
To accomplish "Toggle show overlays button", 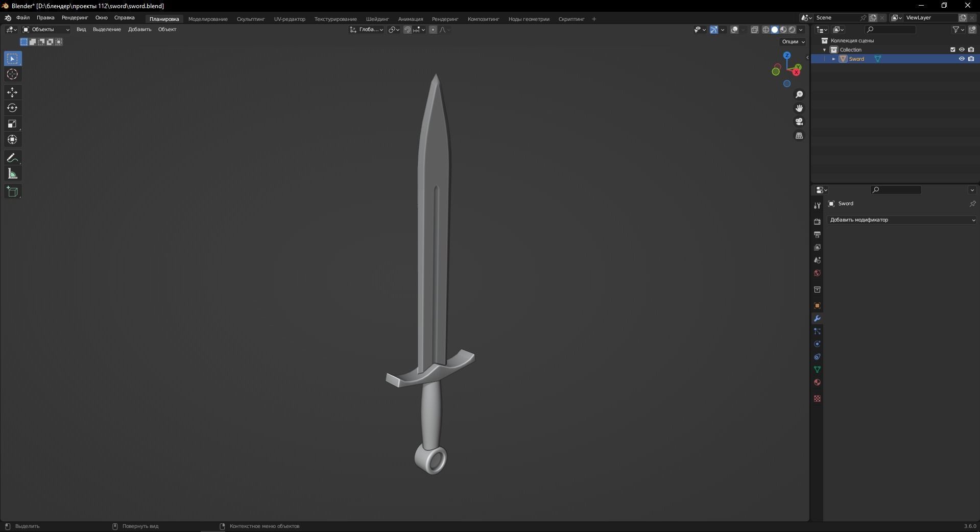I will pos(734,30).
